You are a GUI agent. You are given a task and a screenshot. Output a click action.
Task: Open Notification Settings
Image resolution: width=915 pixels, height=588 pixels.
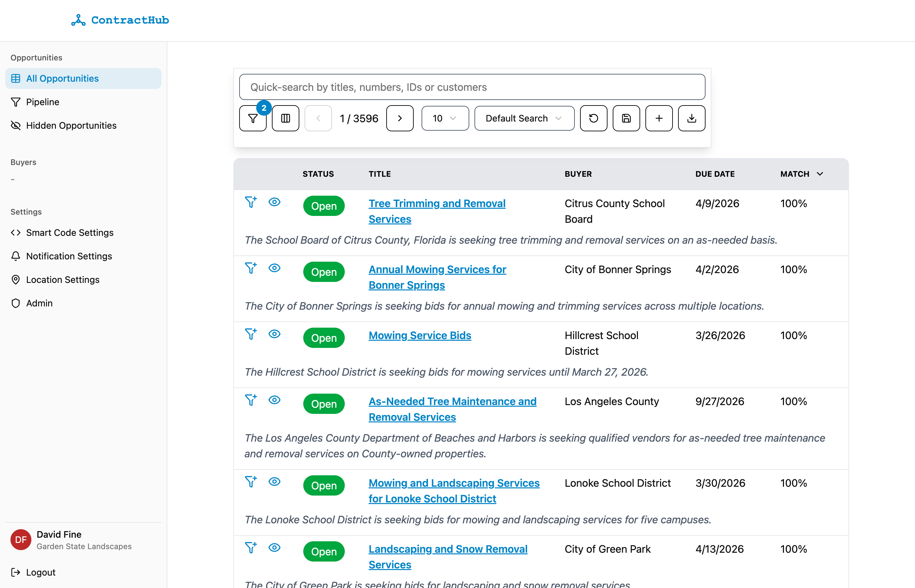(x=69, y=256)
